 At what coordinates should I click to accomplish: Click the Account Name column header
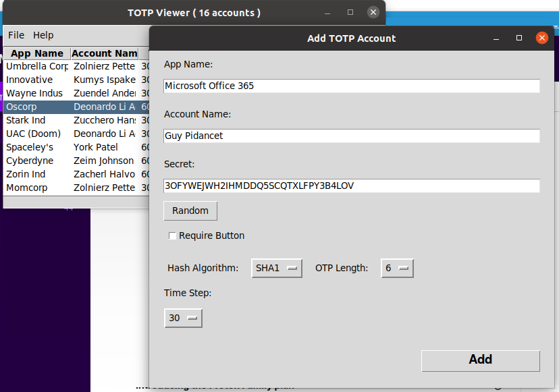(x=105, y=53)
